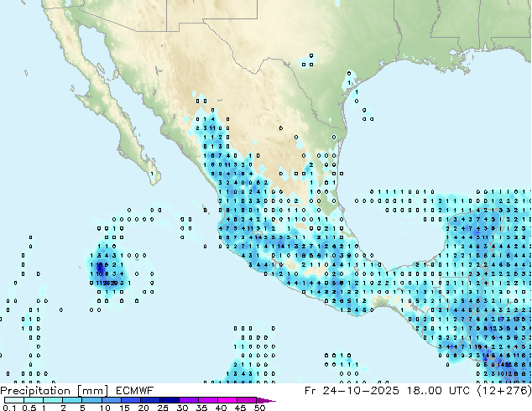The image size is (532, 411).
Task: Click the above-50 arrow tip of legend
Action: 266,400
